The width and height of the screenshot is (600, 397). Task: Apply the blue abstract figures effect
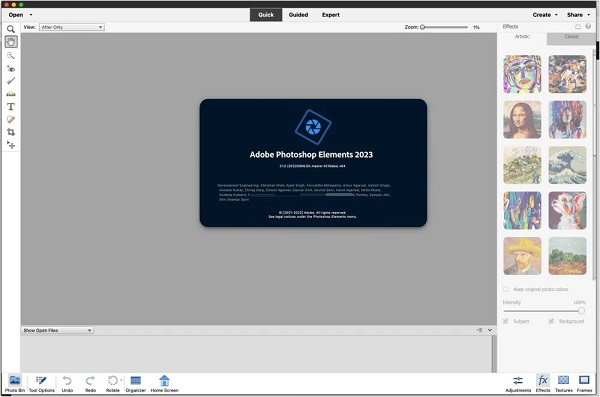(x=522, y=211)
